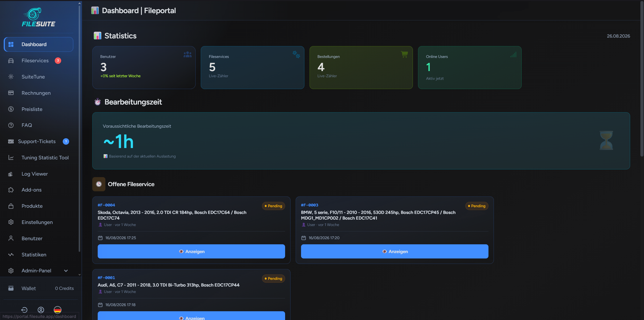Screen dimensions: 644x320
Task: Click the Add-ons puzzle icon
Action: [x=11, y=190]
